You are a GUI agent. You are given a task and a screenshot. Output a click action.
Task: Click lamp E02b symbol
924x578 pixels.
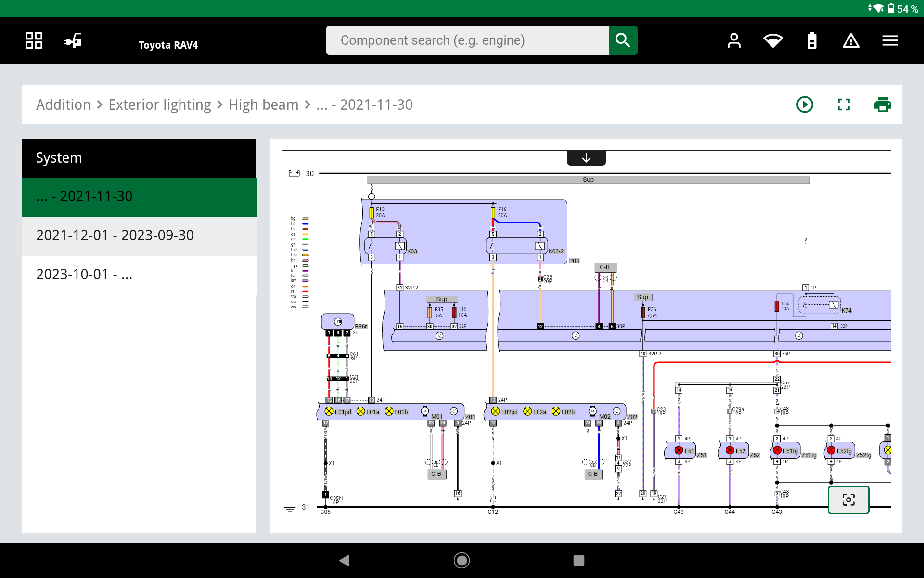(x=556, y=411)
